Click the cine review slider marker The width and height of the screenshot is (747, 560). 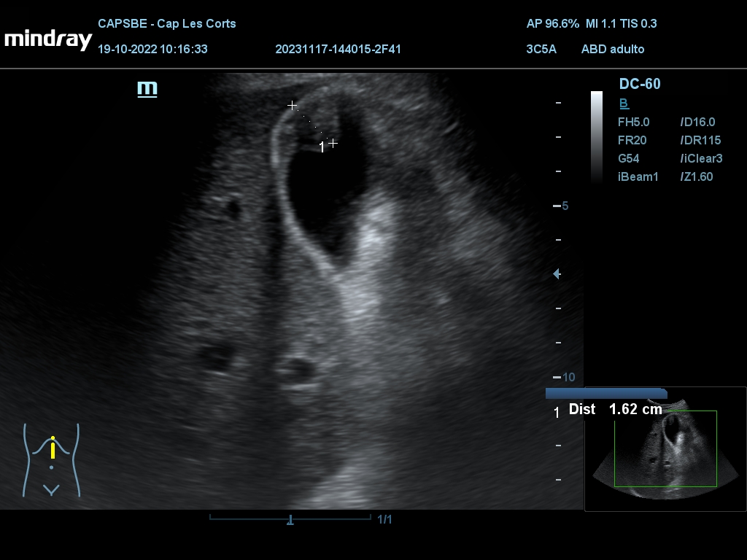coord(290,520)
